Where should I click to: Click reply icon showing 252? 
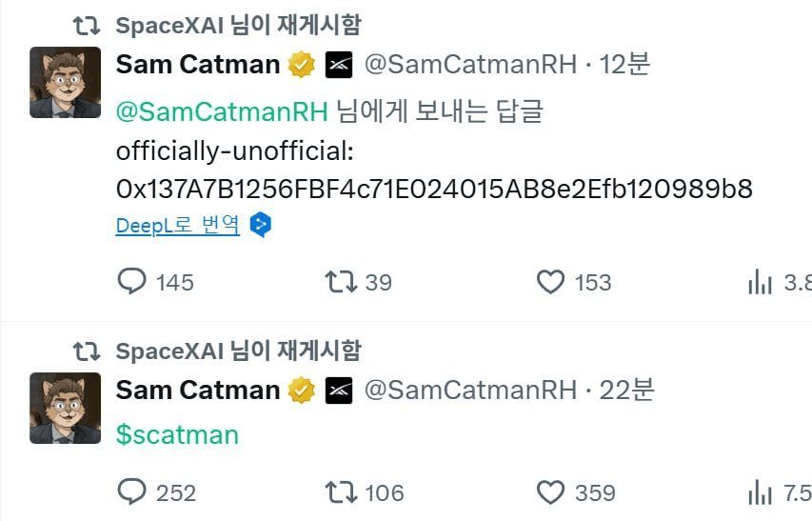132,491
